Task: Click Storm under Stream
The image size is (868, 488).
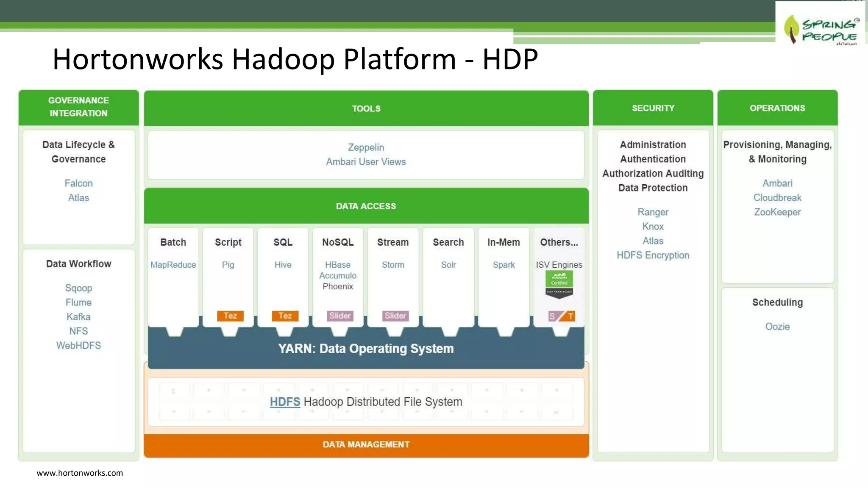Action: [393, 265]
